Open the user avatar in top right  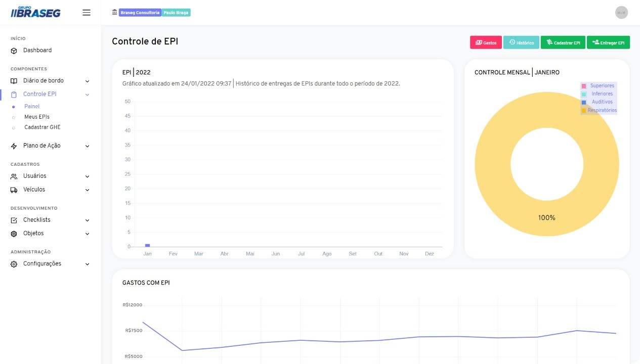pyautogui.click(x=621, y=13)
